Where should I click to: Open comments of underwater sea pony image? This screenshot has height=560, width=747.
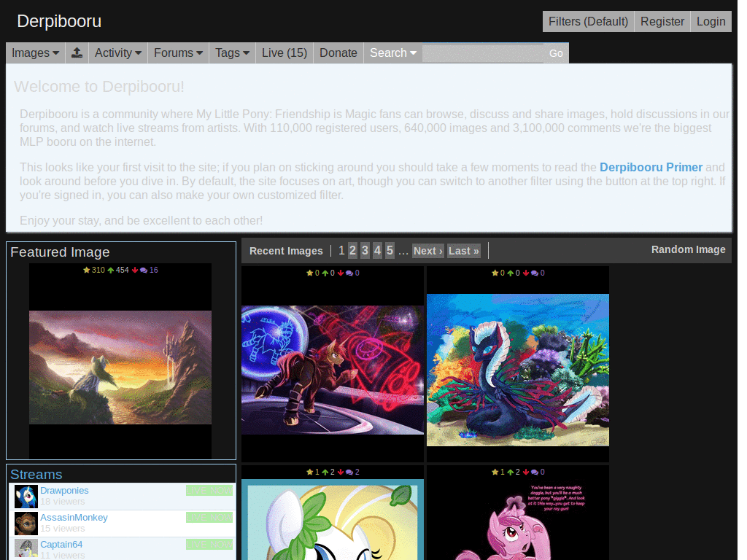[535, 273]
